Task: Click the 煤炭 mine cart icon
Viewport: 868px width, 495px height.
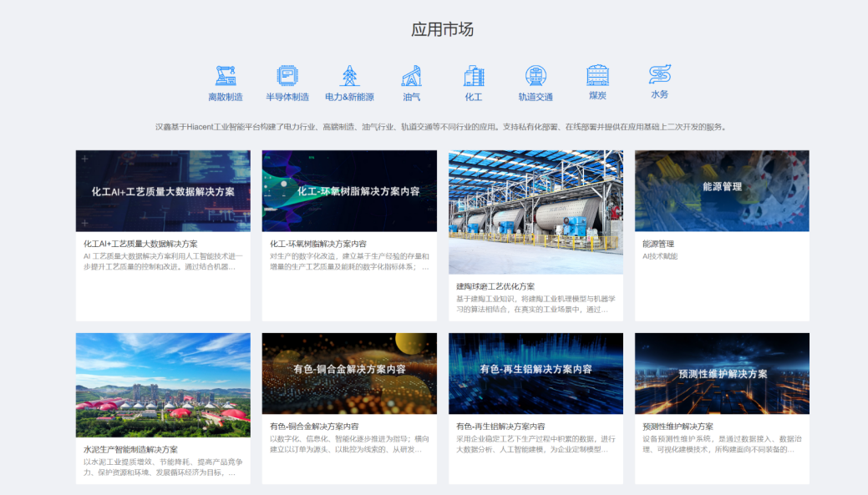Action: coord(597,75)
